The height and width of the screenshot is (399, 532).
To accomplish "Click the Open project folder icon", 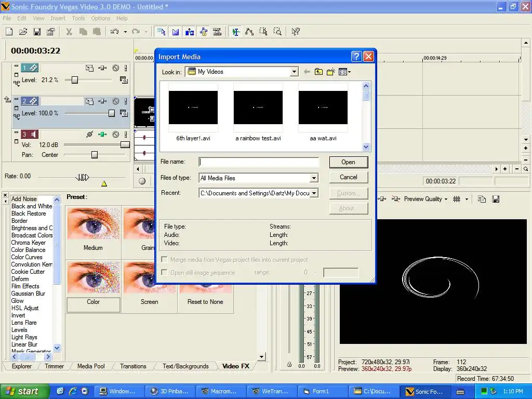I will pyautogui.click(x=23, y=32).
